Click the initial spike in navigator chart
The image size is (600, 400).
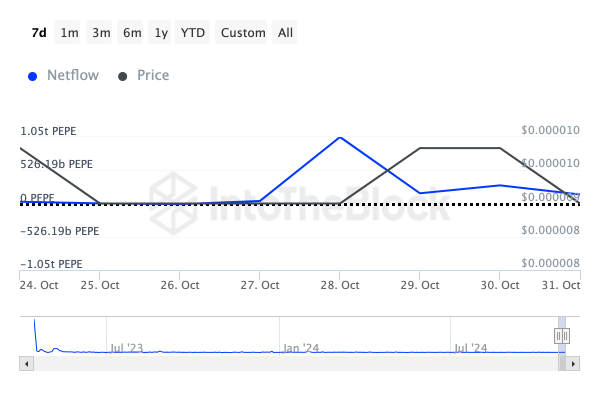pyautogui.click(x=35, y=325)
